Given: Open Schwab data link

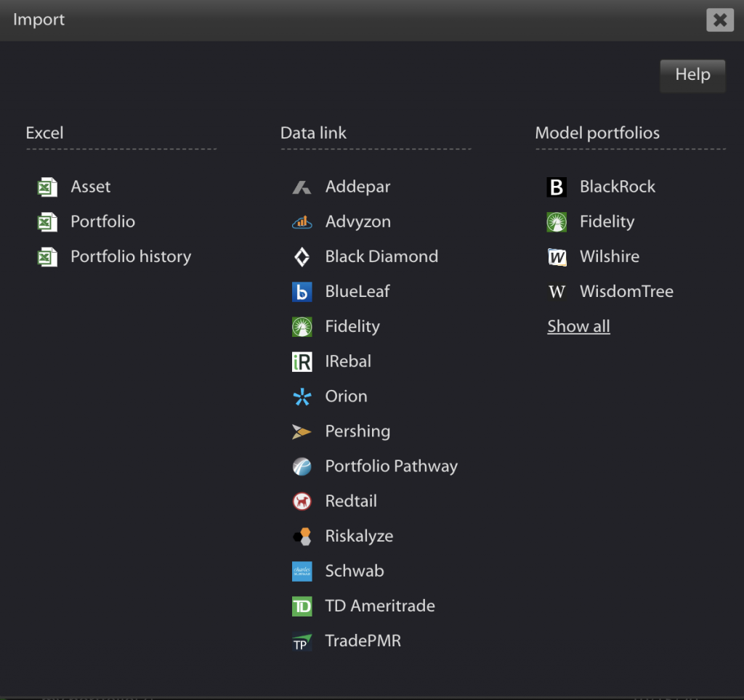Looking at the screenshot, I should tap(355, 571).
